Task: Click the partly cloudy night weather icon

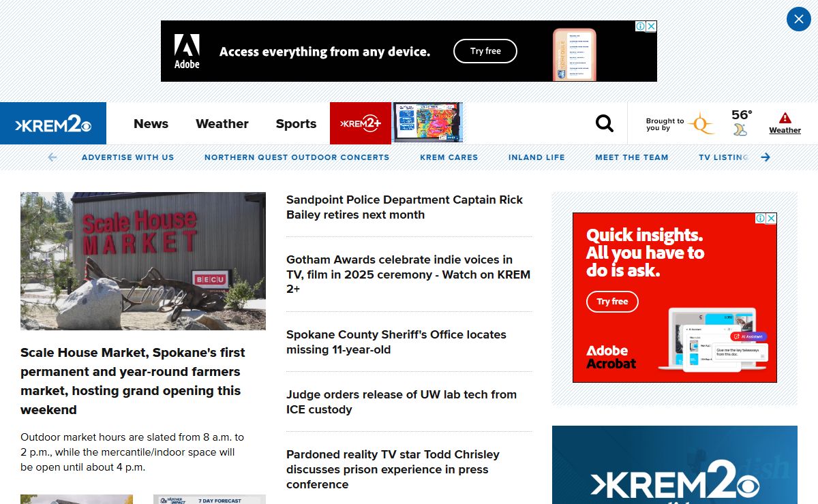Action: pos(740,129)
